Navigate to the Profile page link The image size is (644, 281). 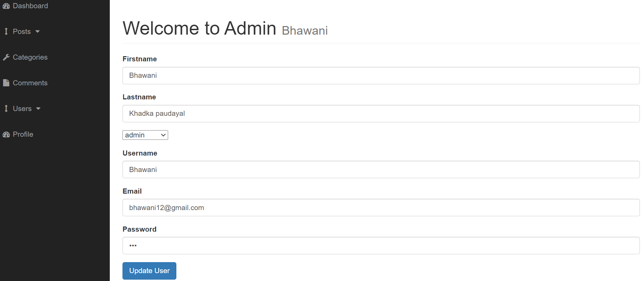23,134
